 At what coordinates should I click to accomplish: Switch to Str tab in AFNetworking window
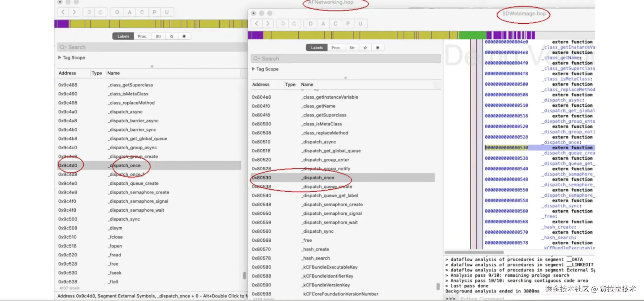[x=158, y=36]
